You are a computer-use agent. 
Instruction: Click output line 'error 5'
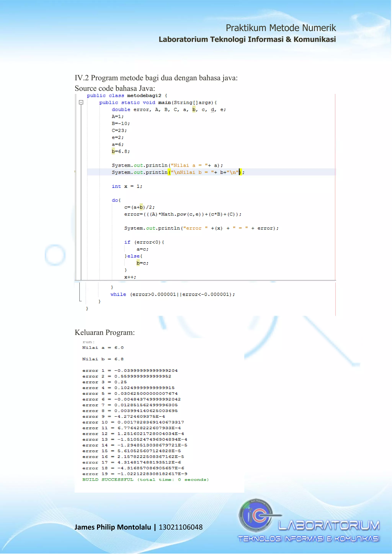click(130, 394)
